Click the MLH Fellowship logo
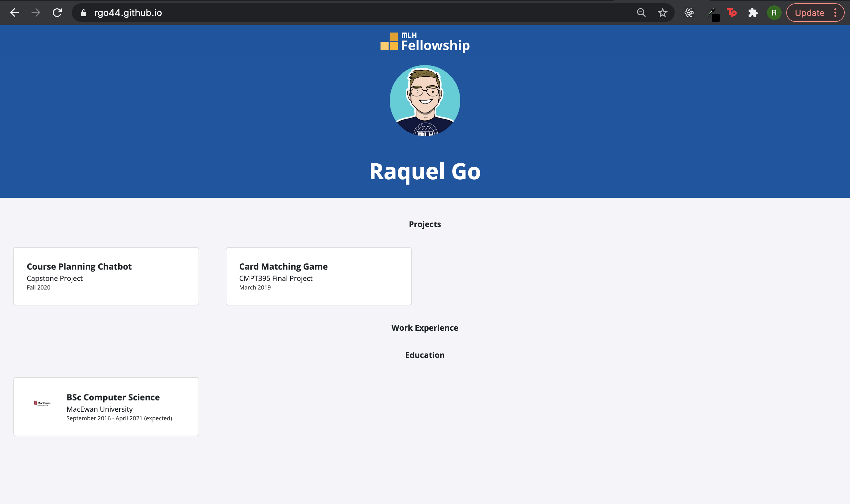 tap(425, 42)
